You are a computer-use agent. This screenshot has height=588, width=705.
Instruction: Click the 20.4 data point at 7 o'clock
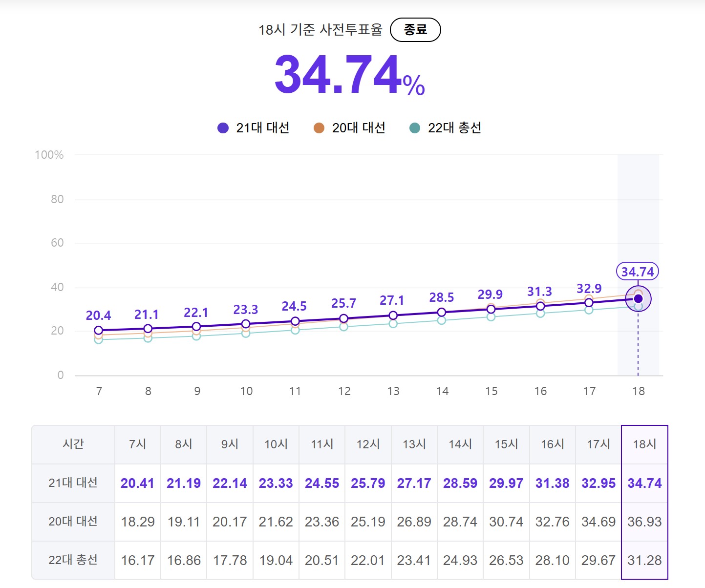(99, 330)
